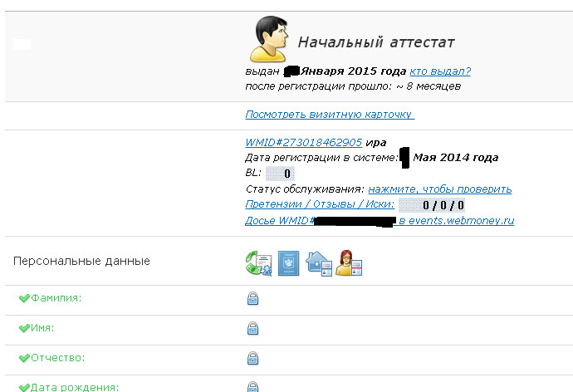573x392 pixels.
Task: Click the Января 2015 года issue date
Action: click(x=353, y=71)
